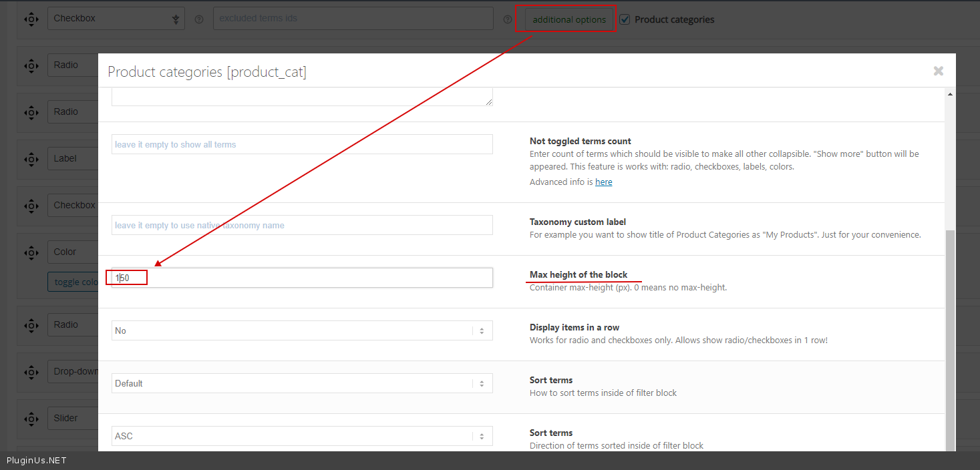Expand Display items in a row dropdown
The image size is (980, 470).
[302, 330]
